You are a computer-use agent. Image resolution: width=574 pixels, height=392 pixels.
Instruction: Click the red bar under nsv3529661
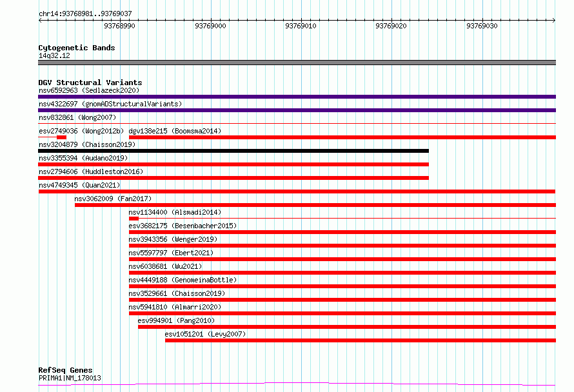tap(342, 300)
